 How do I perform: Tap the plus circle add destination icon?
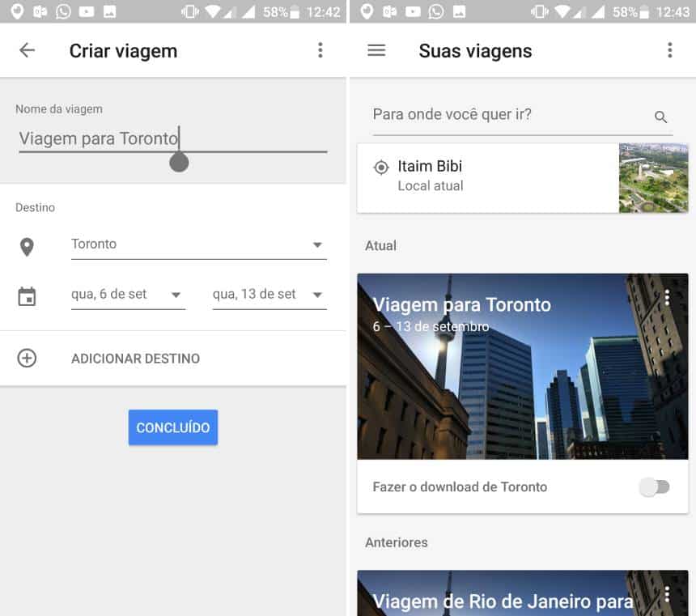(27, 358)
